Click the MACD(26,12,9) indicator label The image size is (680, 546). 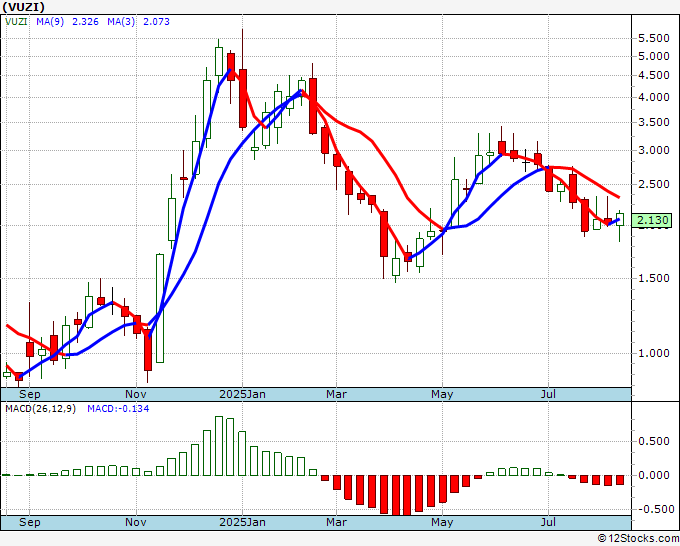[40, 409]
